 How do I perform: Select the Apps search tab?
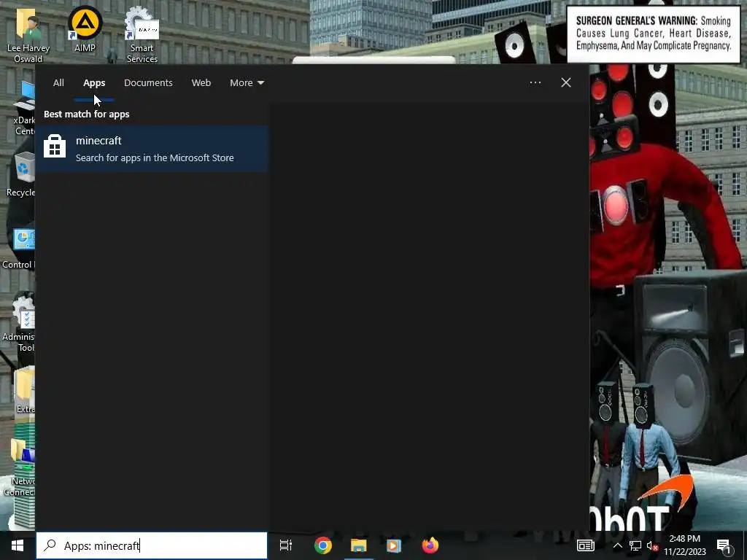(94, 83)
